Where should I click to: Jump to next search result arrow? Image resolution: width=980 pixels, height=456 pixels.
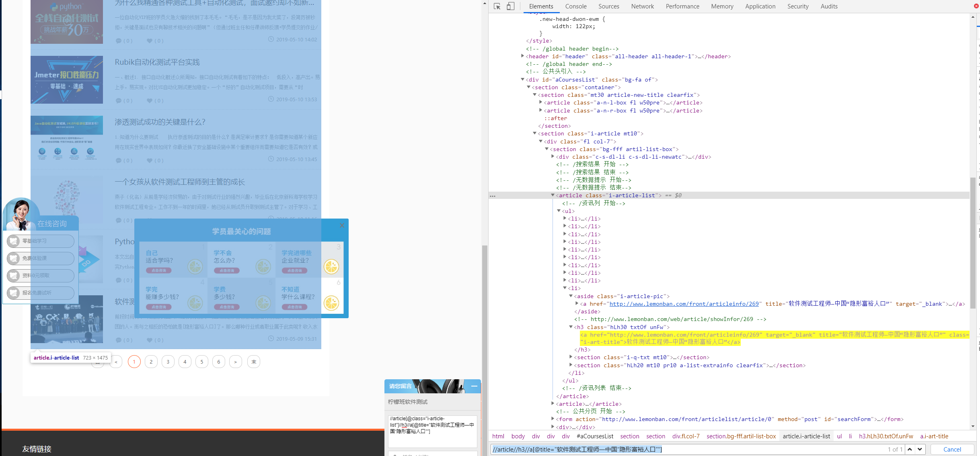920,449
